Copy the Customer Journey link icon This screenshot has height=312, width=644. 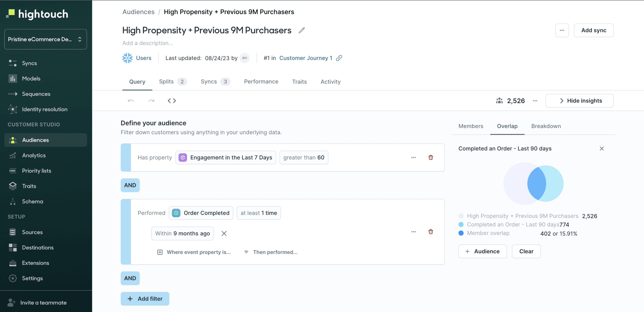pyautogui.click(x=339, y=58)
